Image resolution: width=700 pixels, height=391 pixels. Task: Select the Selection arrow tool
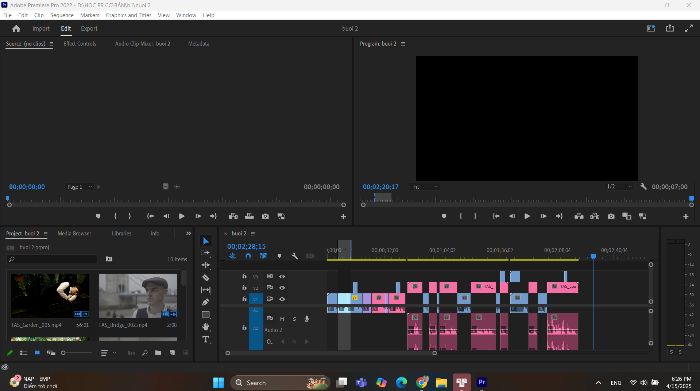click(x=206, y=241)
